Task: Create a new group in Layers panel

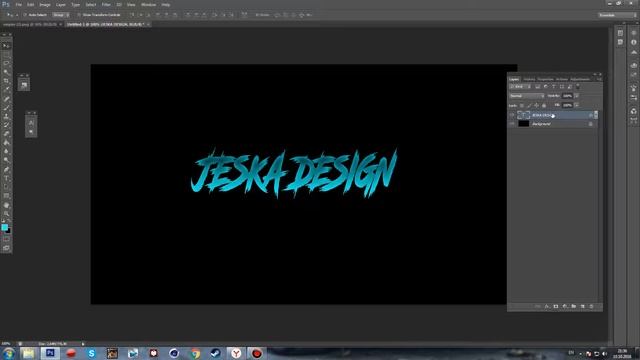Action: tap(573, 306)
